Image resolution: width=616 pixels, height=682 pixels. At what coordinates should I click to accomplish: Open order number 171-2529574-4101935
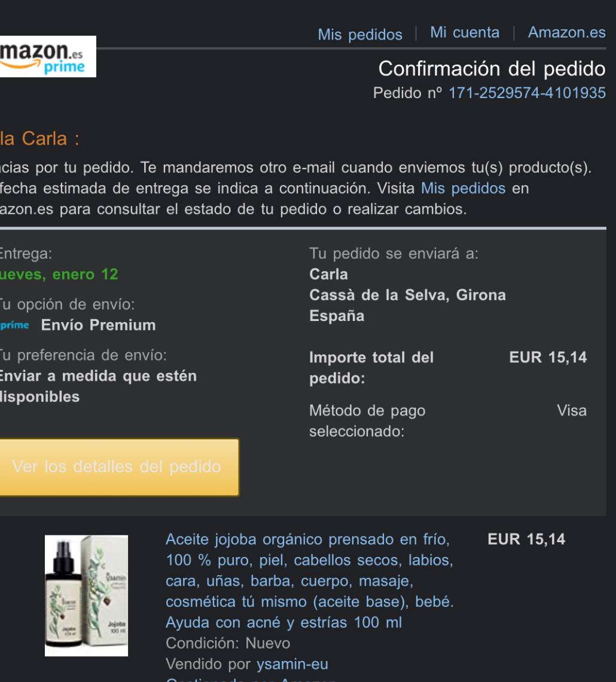click(x=527, y=93)
